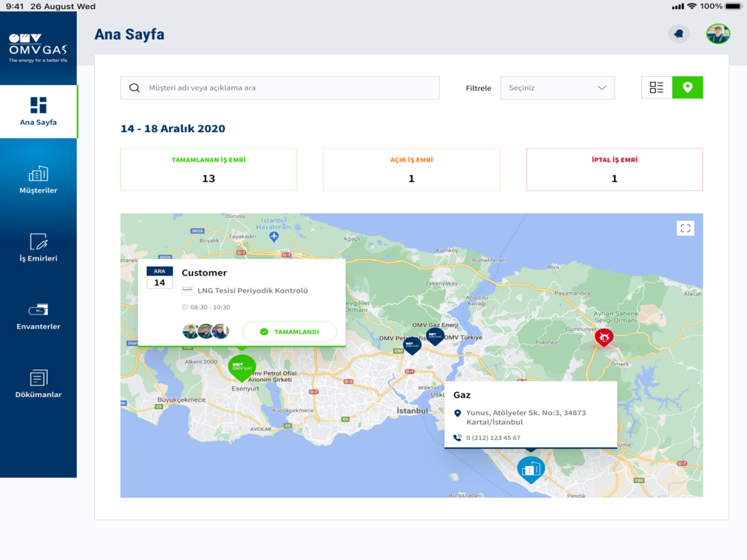
Task: Click the assigned technicians avatars
Action: tap(206, 331)
